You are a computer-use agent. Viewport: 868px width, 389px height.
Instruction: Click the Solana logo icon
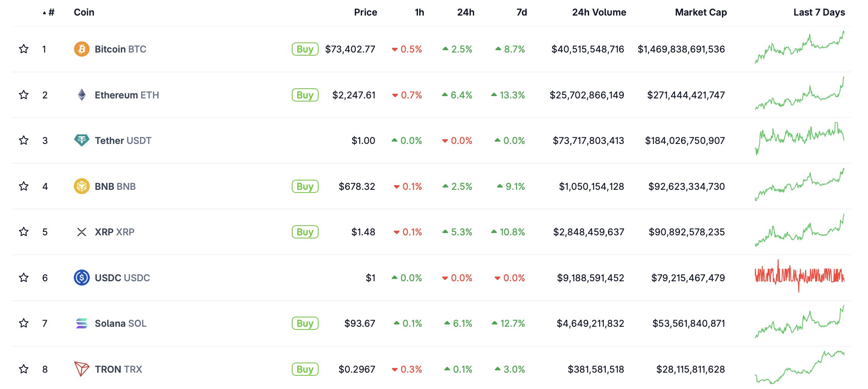click(82, 323)
